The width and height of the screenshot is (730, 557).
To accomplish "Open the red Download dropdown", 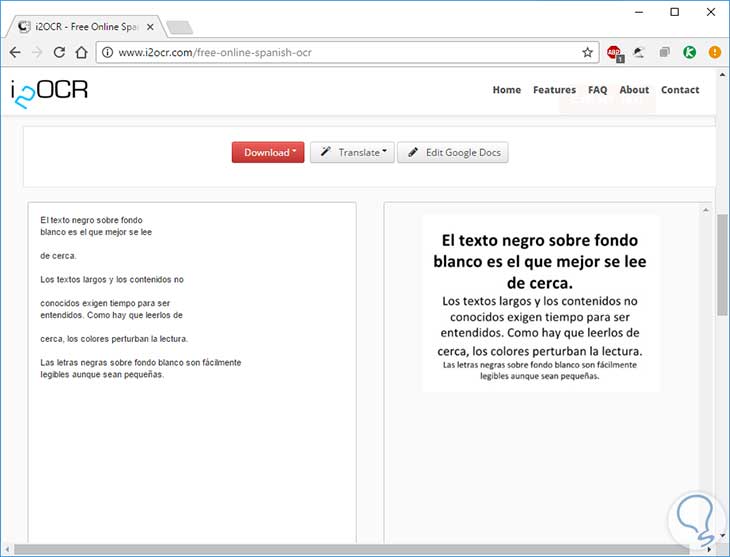I will tap(268, 152).
